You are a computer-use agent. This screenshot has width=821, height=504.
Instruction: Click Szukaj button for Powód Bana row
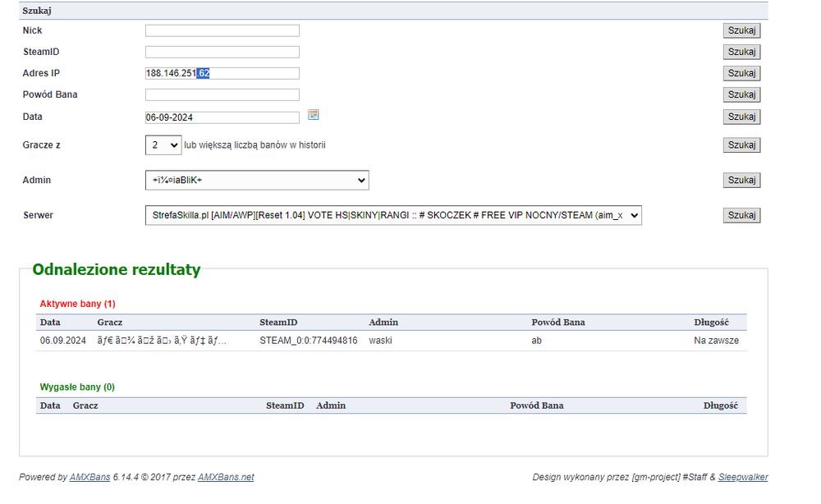coord(741,94)
